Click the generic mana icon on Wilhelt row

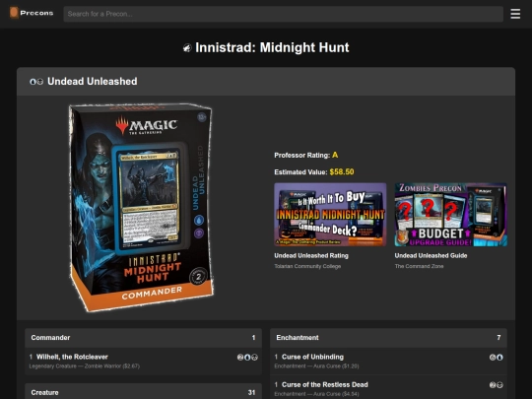pos(240,357)
